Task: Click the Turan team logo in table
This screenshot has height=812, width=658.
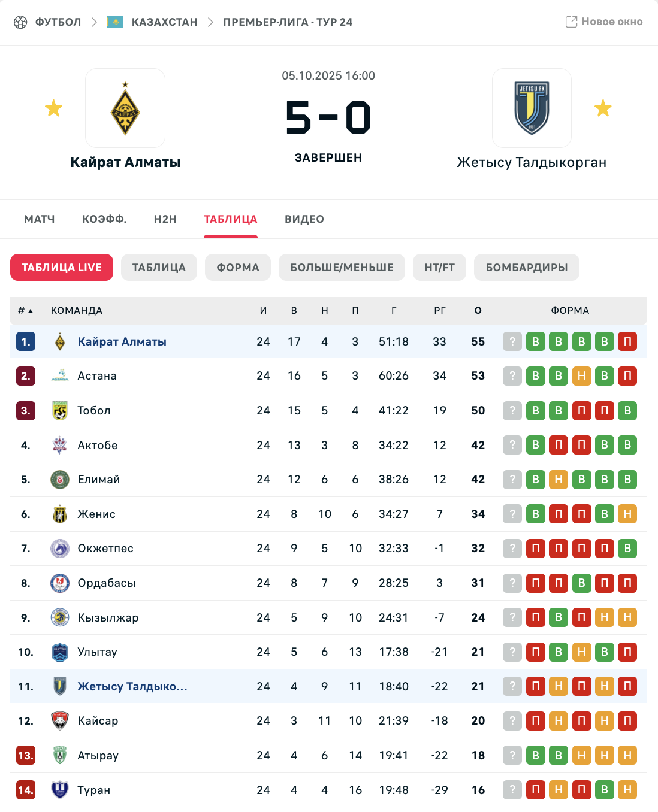Action: [x=59, y=790]
